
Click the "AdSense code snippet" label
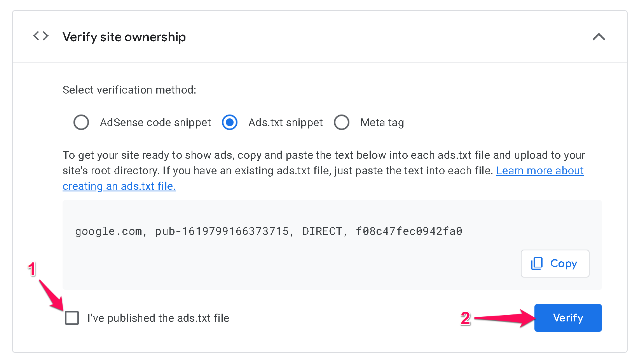pos(155,123)
